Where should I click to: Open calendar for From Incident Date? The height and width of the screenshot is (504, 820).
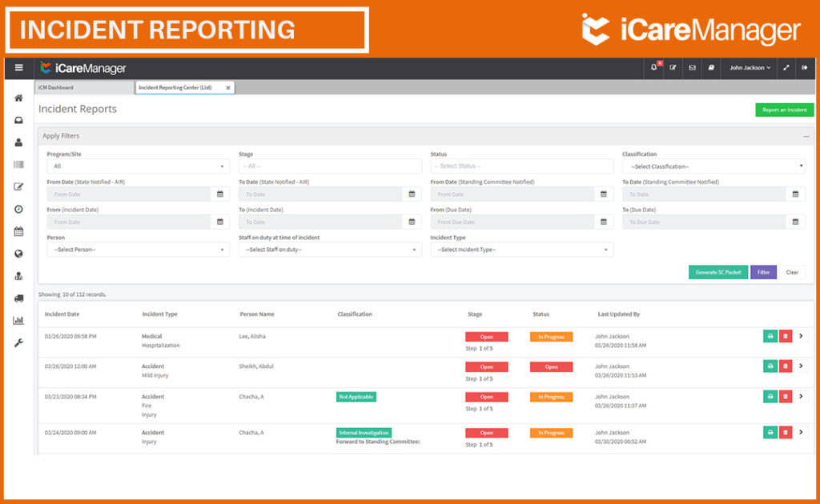tap(220, 222)
